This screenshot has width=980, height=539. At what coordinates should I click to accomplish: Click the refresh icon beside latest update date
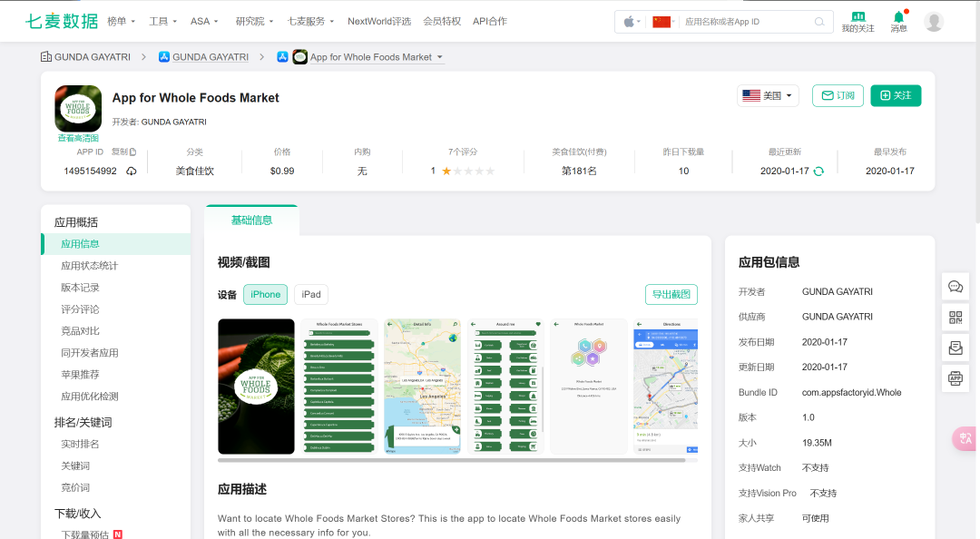818,171
